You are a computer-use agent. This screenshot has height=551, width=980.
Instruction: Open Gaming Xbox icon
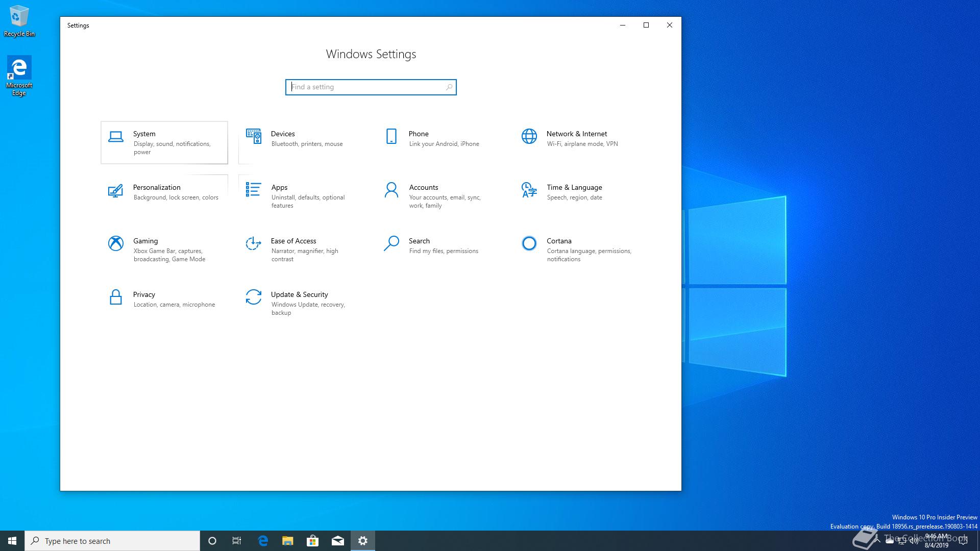coord(116,243)
